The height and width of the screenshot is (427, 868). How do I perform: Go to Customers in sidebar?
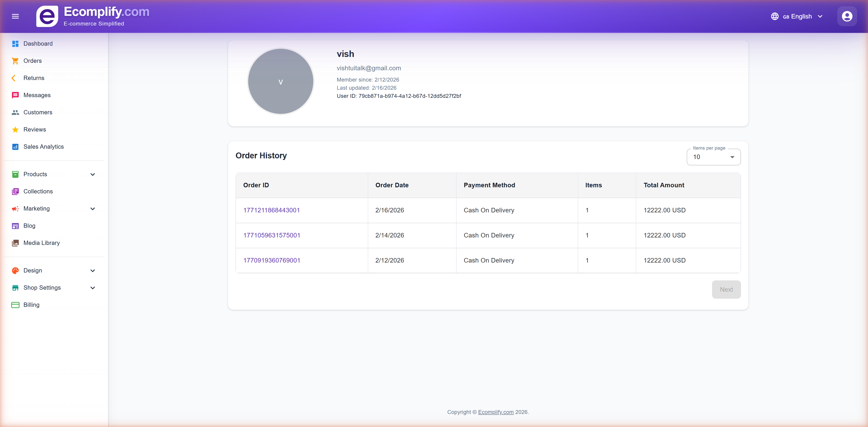point(38,113)
